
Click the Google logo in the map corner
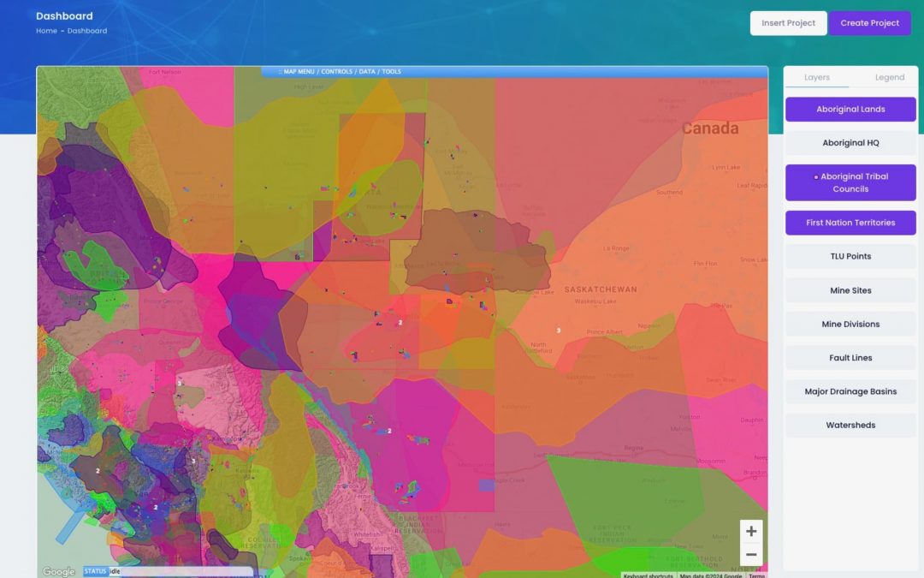pos(56,570)
